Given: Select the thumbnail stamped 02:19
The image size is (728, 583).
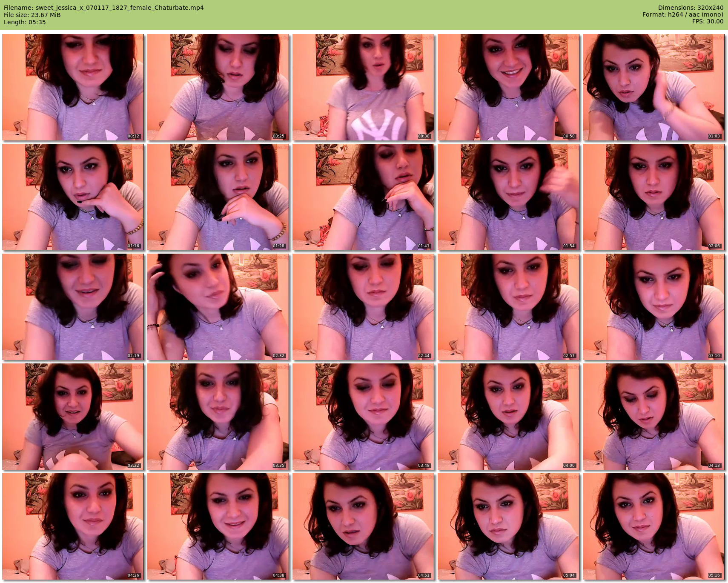Looking at the screenshot, I should tap(73, 307).
